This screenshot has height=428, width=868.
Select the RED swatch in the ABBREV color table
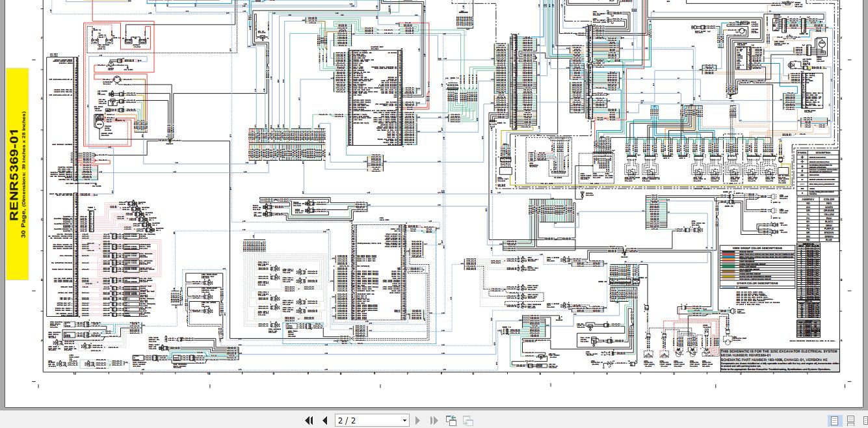point(830,203)
